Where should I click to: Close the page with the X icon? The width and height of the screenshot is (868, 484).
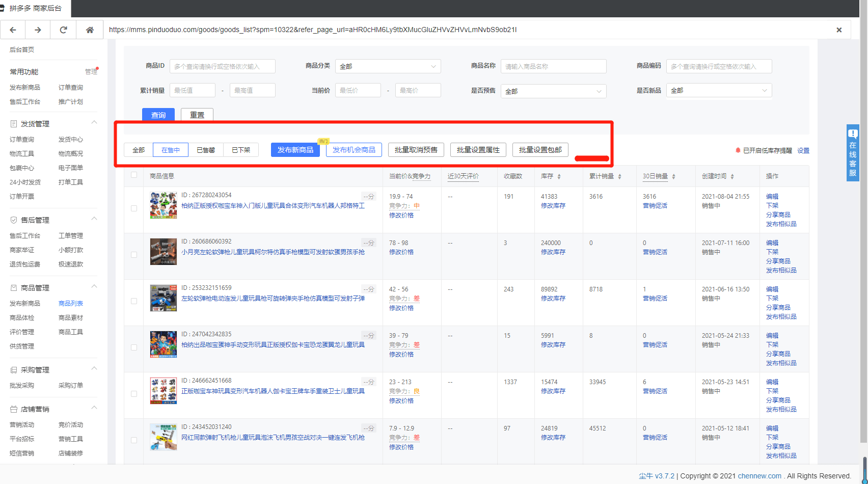tap(839, 30)
